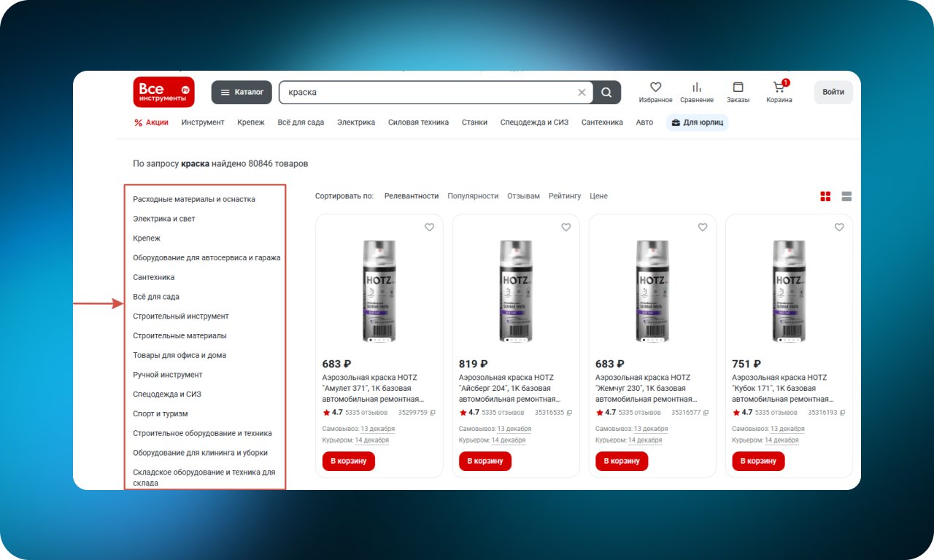The image size is (934, 560).
Task: Open the Кубок 171 product title link
Action: [783, 389]
